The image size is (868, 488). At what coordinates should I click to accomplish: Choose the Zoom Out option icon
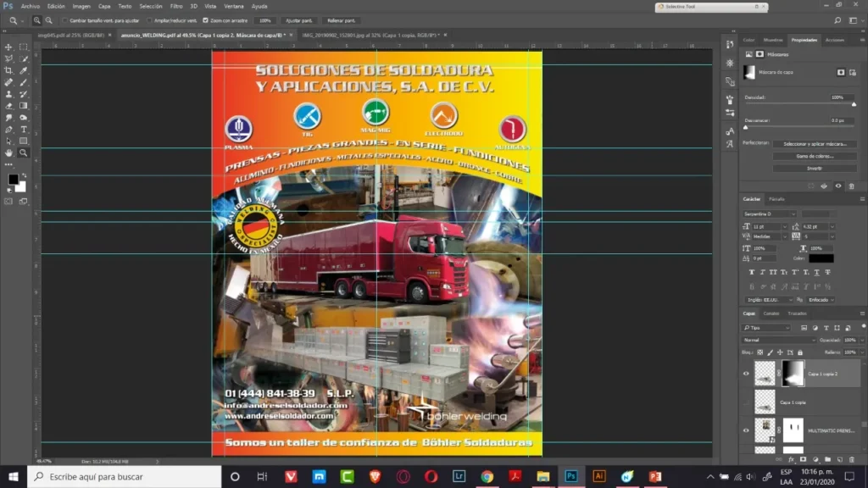coord(48,20)
